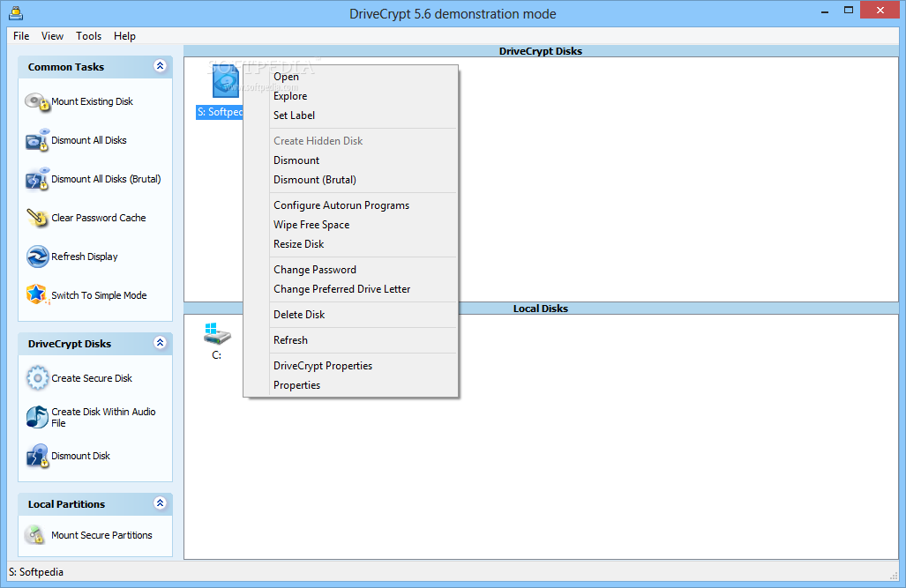Click the Local Partitions panel title
The height and width of the screenshot is (588, 906).
pos(66,504)
